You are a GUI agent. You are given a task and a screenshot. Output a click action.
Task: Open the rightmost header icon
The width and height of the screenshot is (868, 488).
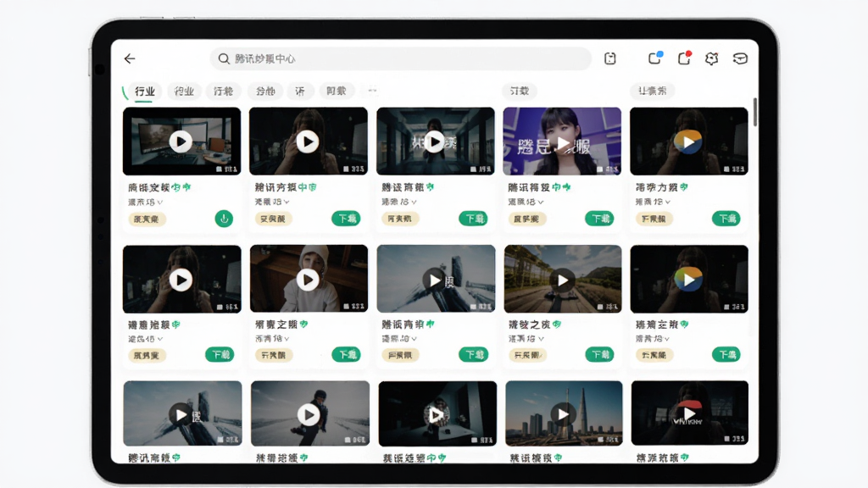click(740, 58)
